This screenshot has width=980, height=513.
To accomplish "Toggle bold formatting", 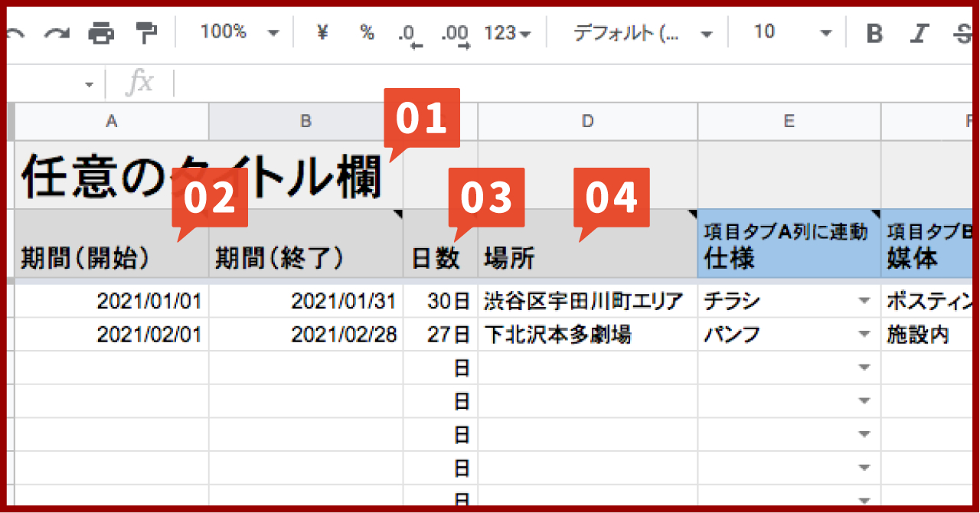I will [874, 32].
